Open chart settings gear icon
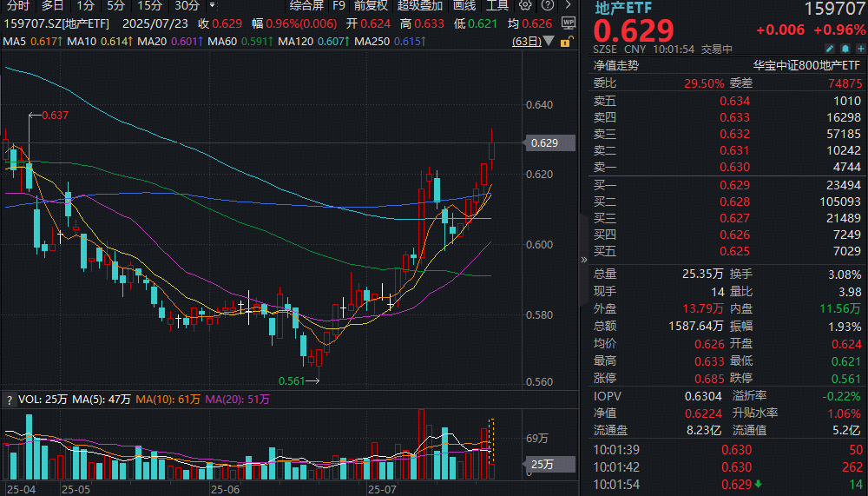This screenshot has width=868, height=496. (525, 5)
